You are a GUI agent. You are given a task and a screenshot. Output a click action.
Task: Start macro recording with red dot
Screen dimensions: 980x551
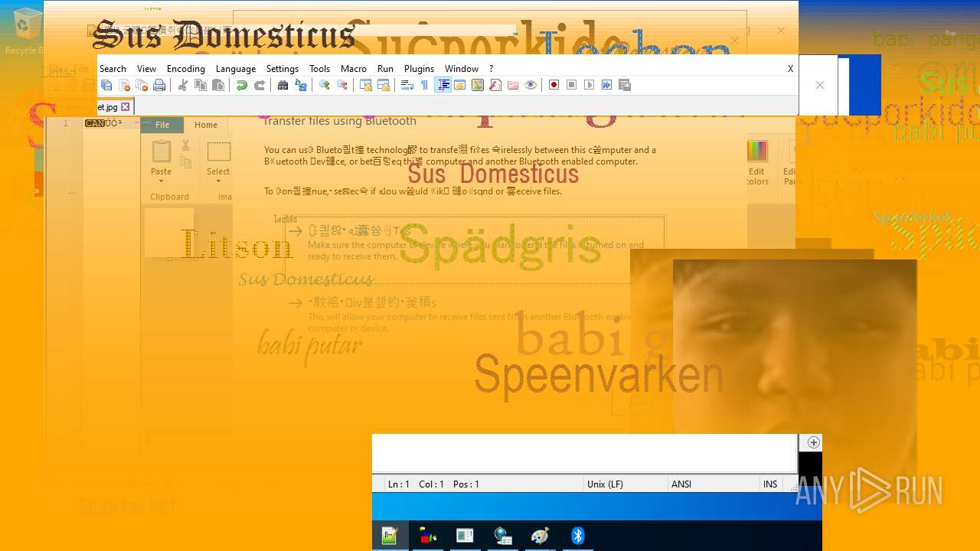pos(554,85)
